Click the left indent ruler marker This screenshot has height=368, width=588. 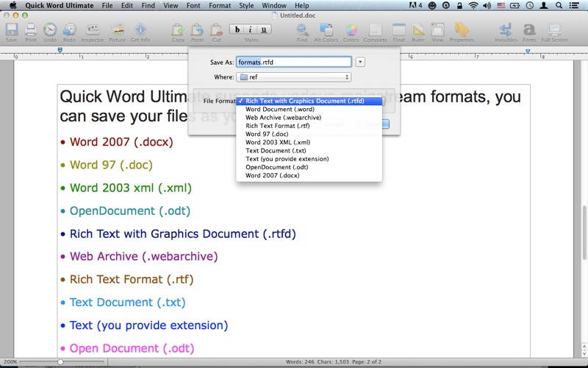click(60, 50)
